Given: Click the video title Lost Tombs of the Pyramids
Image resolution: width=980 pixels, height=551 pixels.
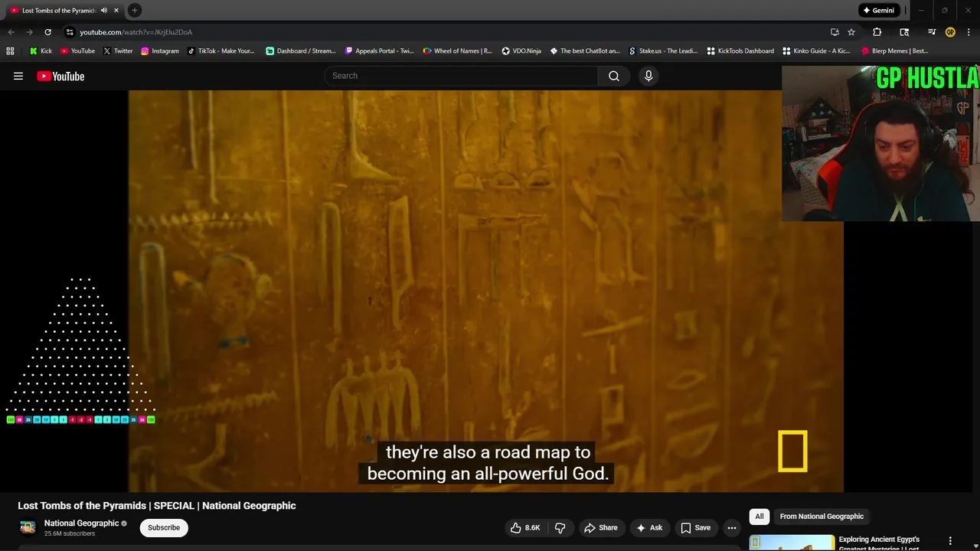Looking at the screenshot, I should pyautogui.click(x=157, y=506).
